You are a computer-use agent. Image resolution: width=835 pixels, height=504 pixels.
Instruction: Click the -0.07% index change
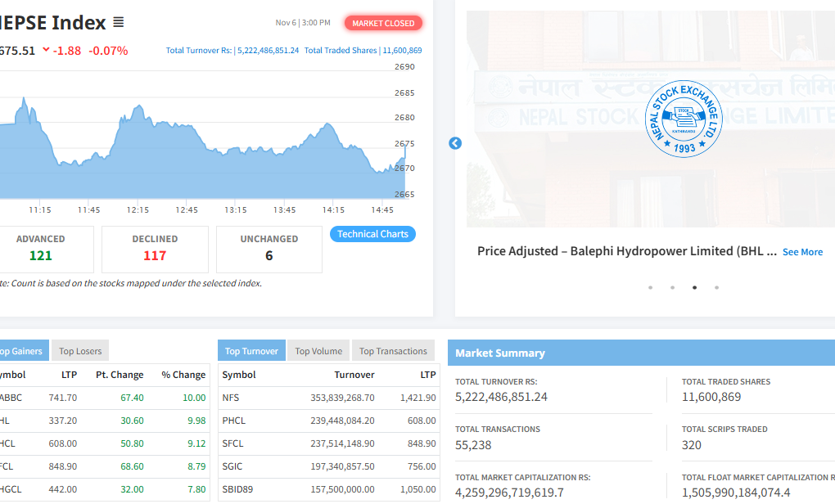(x=108, y=51)
